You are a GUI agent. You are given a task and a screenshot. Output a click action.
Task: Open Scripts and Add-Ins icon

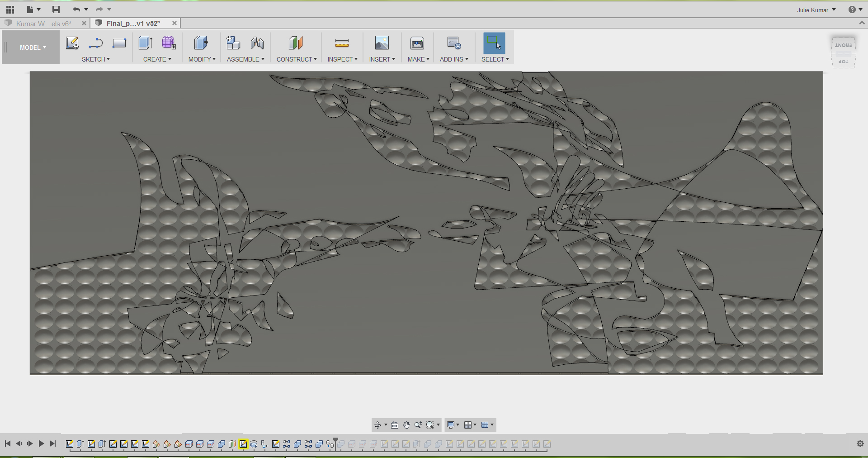click(454, 43)
